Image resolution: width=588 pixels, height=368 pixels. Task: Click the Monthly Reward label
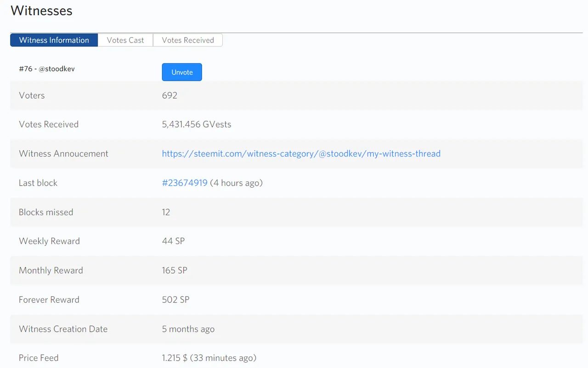pos(51,270)
